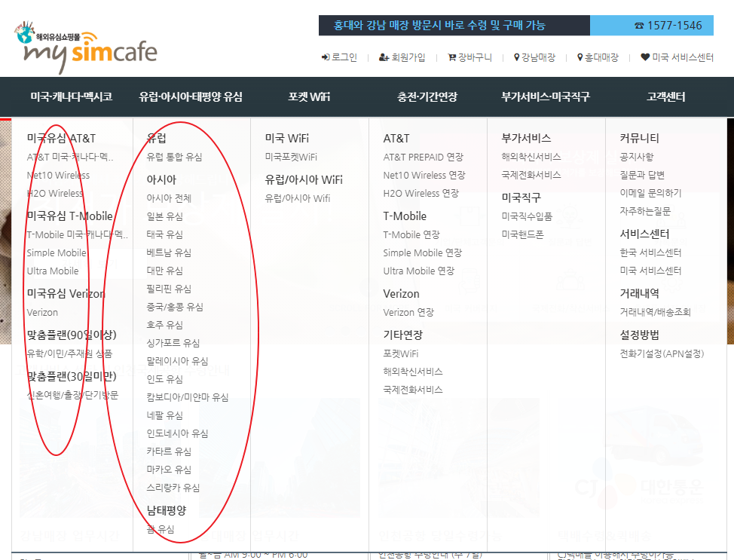Select 스리랑카 유심
Viewport: 734px width, 560px height.
173,488
